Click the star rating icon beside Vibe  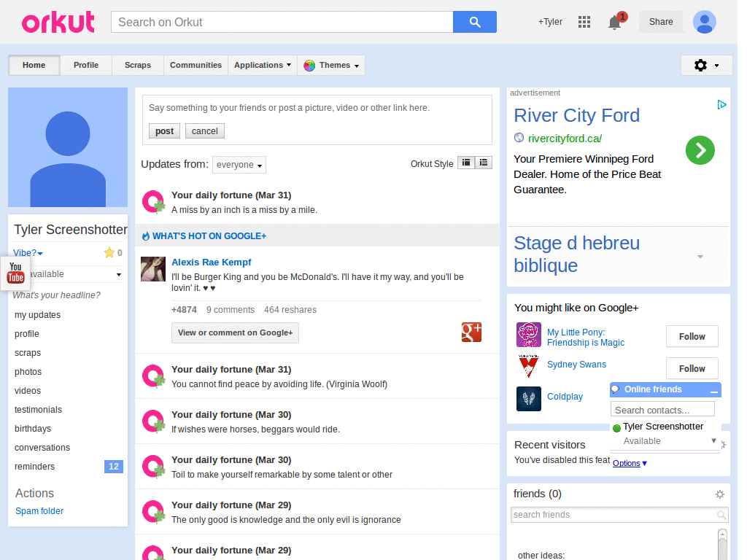(109, 252)
